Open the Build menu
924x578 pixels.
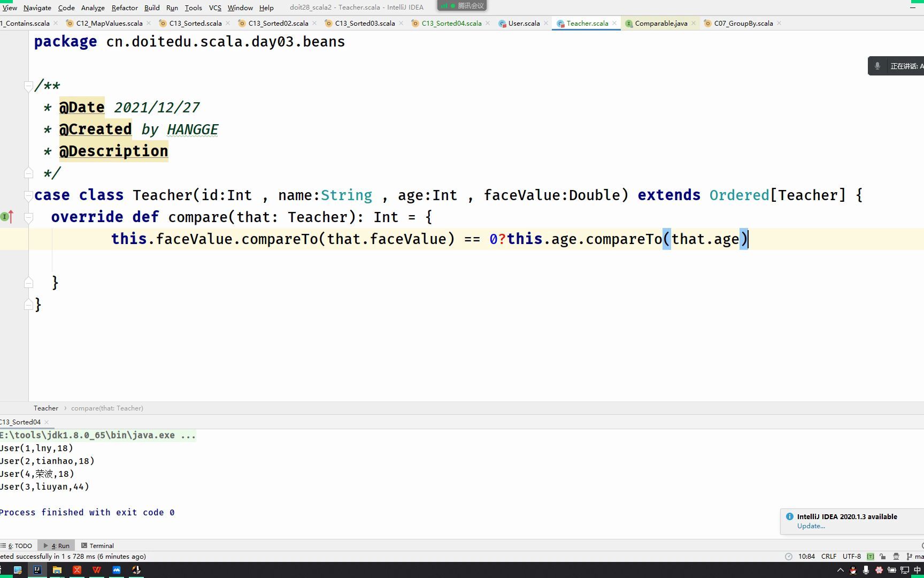(152, 7)
